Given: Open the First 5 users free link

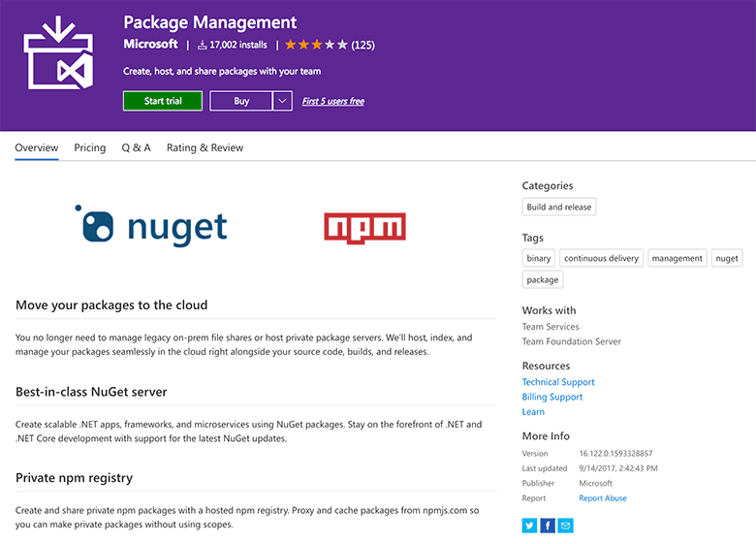Looking at the screenshot, I should (333, 101).
